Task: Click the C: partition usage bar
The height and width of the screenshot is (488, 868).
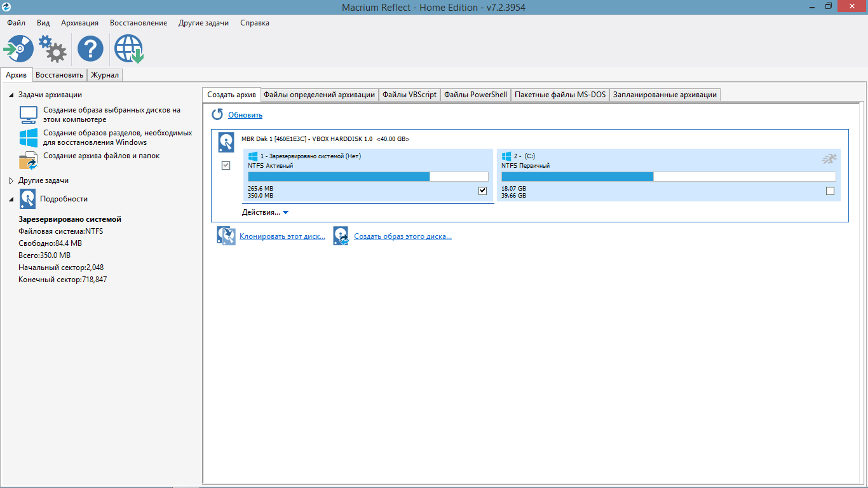Action: click(668, 177)
